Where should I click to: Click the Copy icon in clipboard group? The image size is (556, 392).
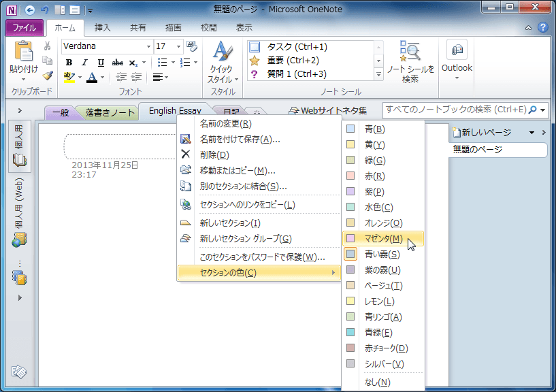pyautogui.click(x=47, y=61)
